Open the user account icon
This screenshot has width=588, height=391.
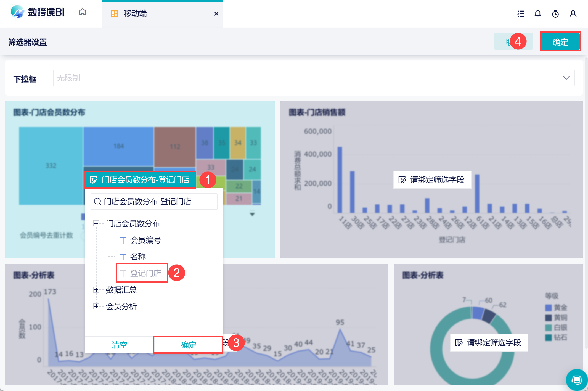click(573, 14)
